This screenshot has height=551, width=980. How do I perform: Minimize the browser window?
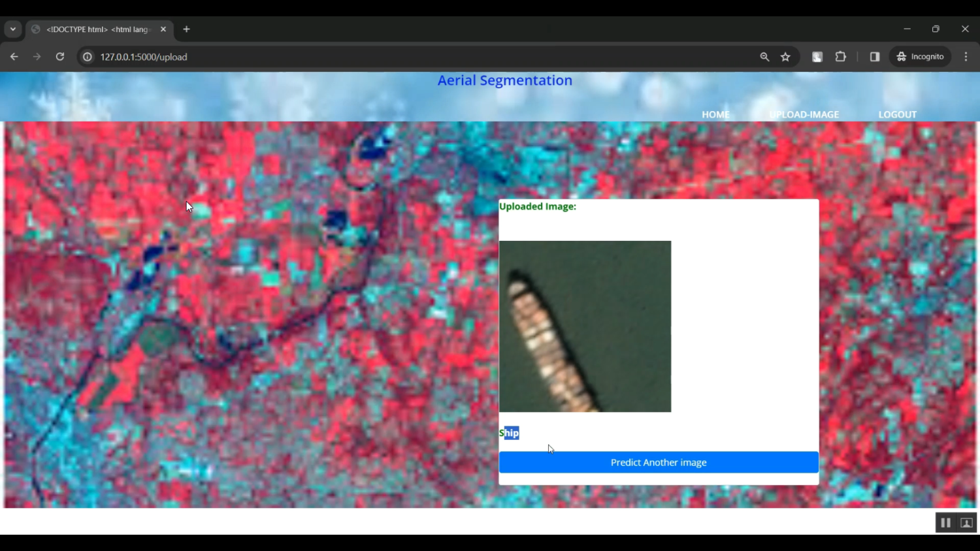tap(907, 29)
